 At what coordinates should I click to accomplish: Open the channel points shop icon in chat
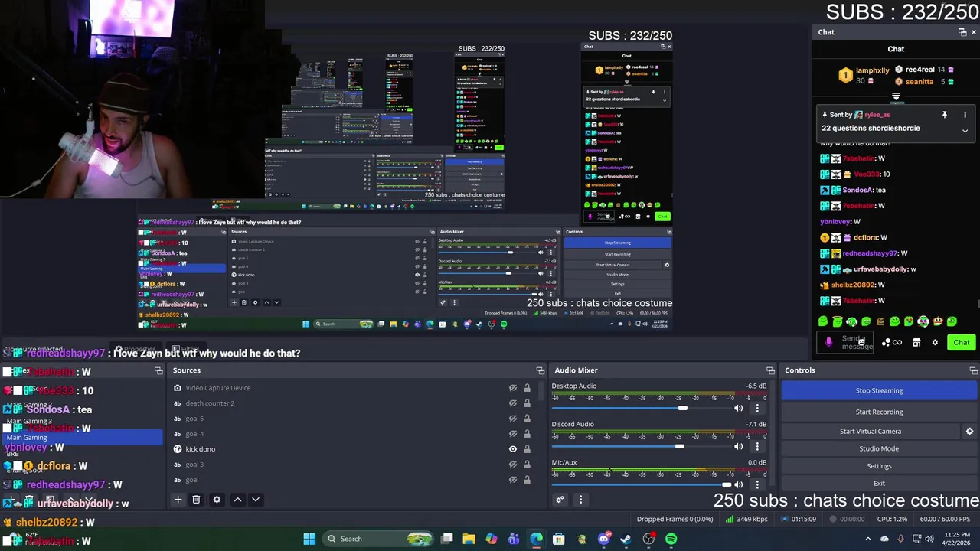coord(916,343)
